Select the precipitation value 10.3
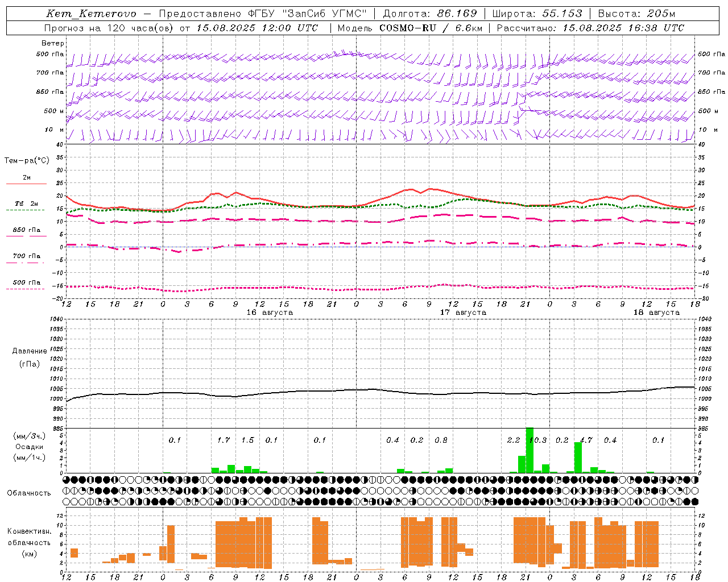Screen dimensions: 728x582 (538, 440)
